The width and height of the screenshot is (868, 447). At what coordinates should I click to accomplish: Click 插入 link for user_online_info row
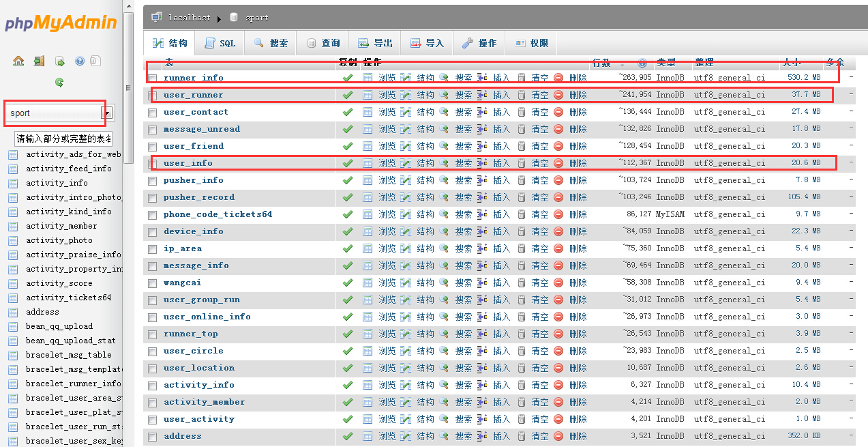(501, 317)
